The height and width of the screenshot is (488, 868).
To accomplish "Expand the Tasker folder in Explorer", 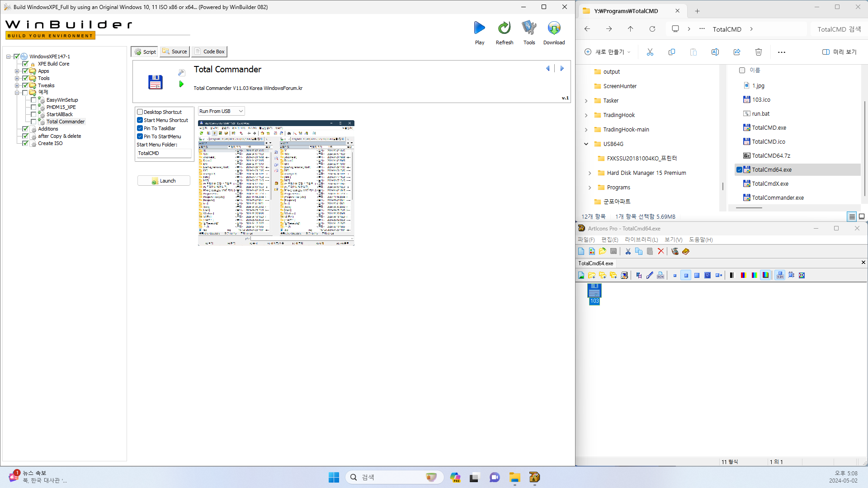I will [x=586, y=101].
